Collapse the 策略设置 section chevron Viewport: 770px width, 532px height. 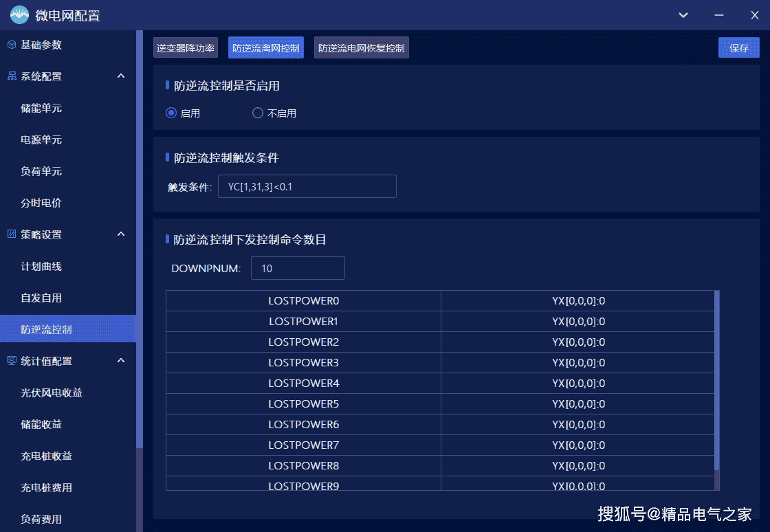(121, 234)
